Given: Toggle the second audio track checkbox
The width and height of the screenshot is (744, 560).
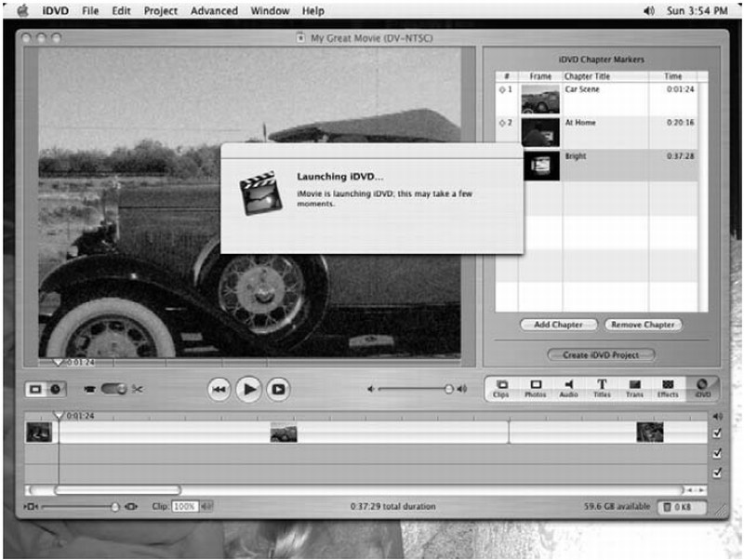Looking at the screenshot, I should [717, 473].
